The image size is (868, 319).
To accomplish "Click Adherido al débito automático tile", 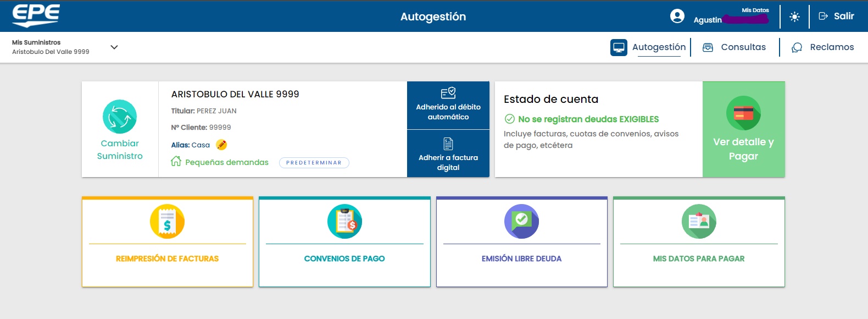I will (448, 106).
